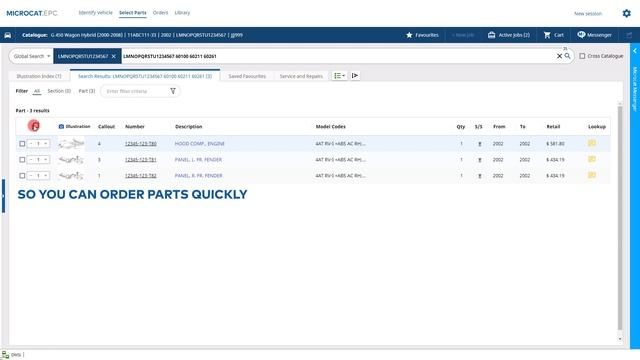
Task: Select checkbox for HOOD COMP., ENGINE row
Action: coord(22,144)
